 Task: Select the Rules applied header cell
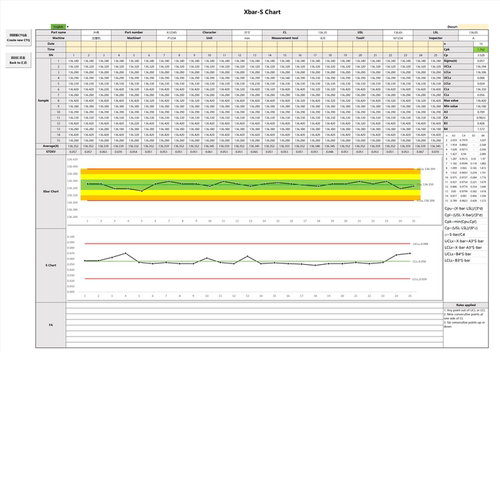coord(466,305)
